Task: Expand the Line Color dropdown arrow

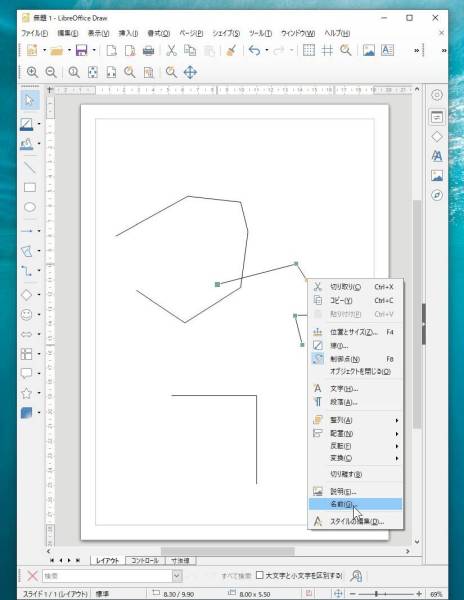Action: click(x=39, y=124)
